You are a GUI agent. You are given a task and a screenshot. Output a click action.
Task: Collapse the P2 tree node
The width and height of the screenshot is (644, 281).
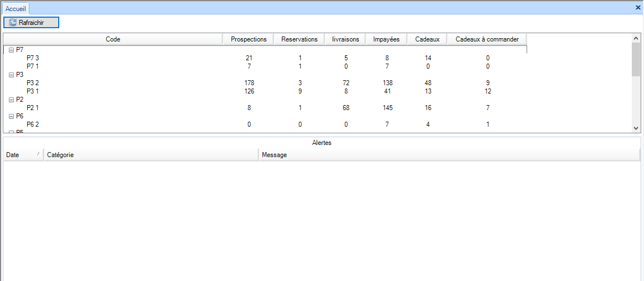(x=11, y=100)
